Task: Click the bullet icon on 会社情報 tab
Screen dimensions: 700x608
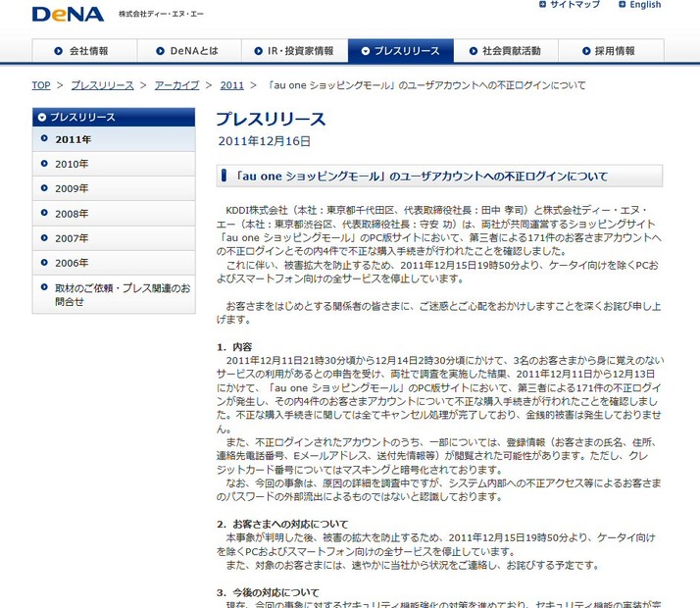Action: [x=59, y=51]
